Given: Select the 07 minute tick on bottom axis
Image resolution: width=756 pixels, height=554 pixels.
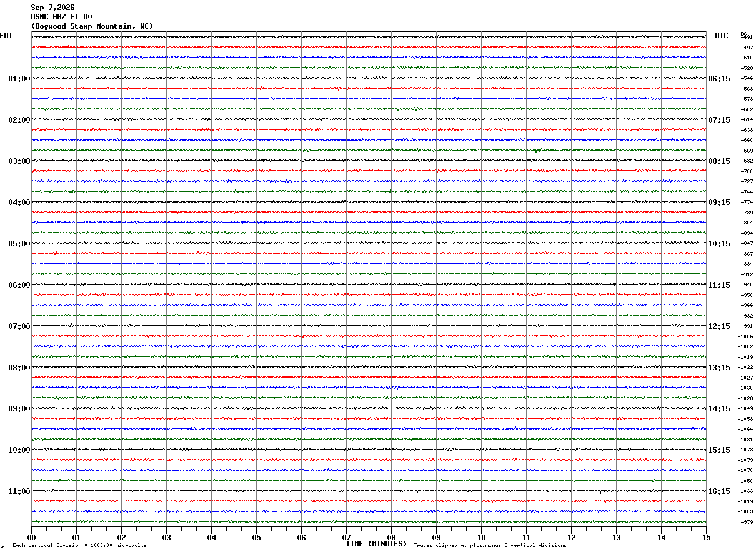Looking at the screenshot, I should (346, 537).
